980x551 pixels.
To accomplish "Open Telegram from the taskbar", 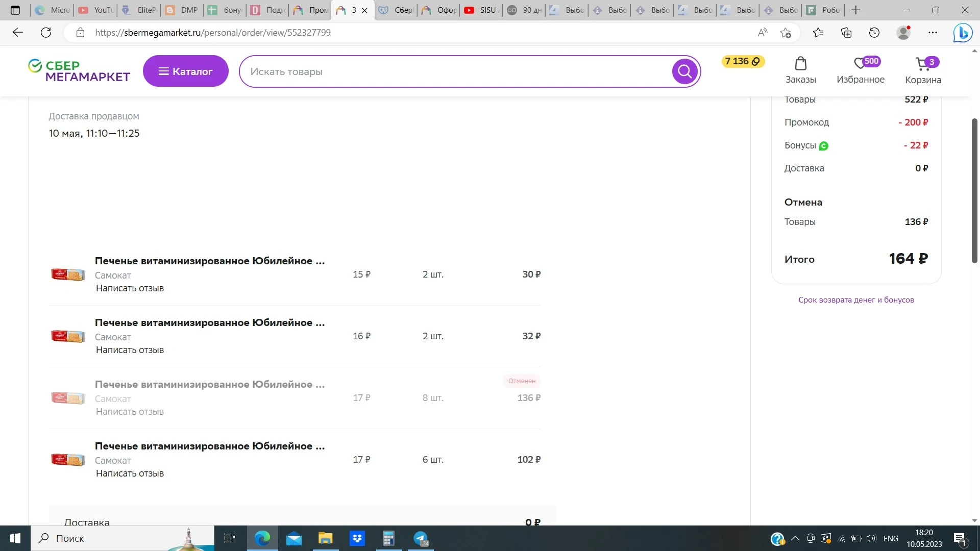I will [421, 538].
